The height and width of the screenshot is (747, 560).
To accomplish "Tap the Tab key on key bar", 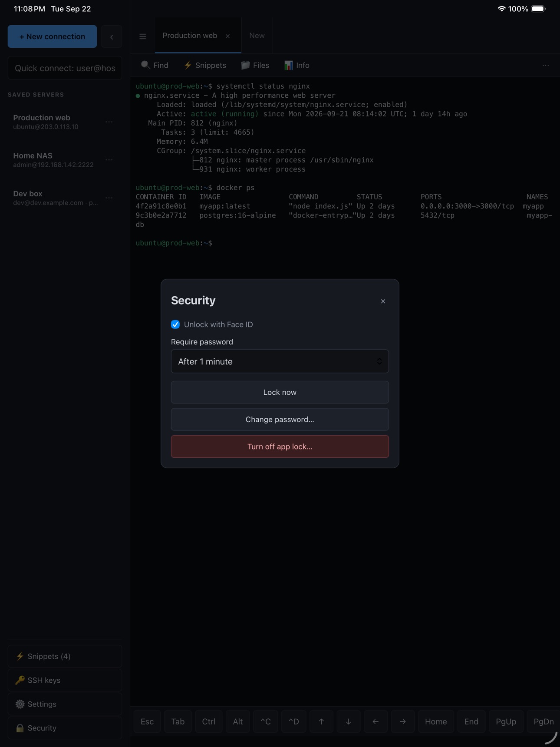I will pyautogui.click(x=178, y=721).
